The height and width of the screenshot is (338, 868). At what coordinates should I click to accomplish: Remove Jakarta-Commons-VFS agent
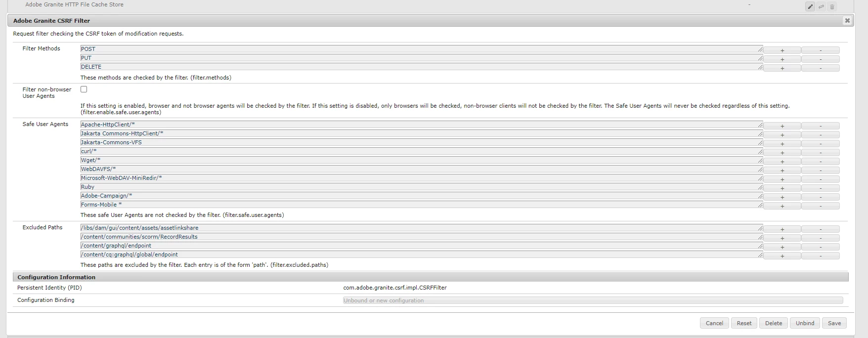coord(821,144)
